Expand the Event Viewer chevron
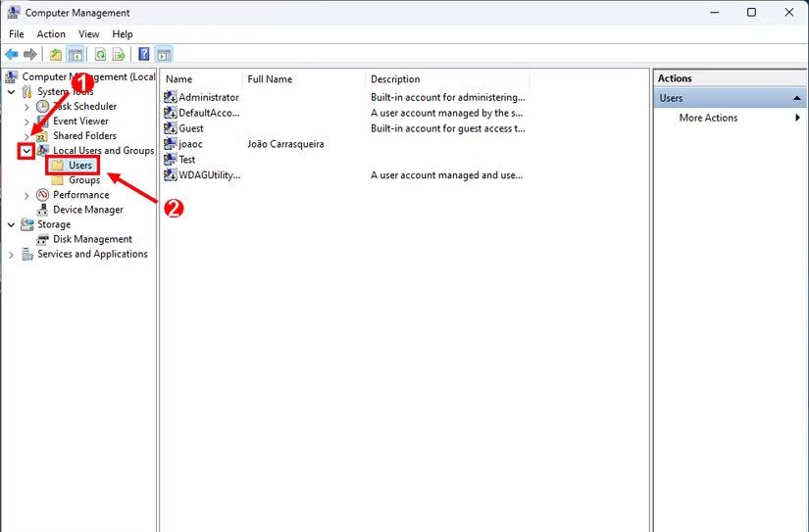809x532 pixels. [26, 121]
